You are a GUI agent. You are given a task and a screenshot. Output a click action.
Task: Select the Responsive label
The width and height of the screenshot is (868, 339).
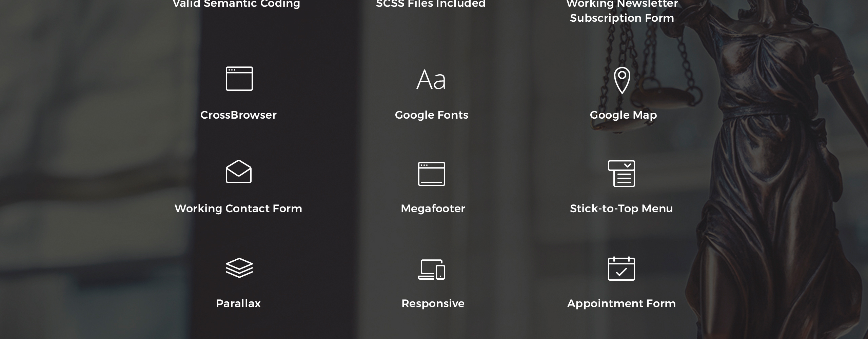433,304
